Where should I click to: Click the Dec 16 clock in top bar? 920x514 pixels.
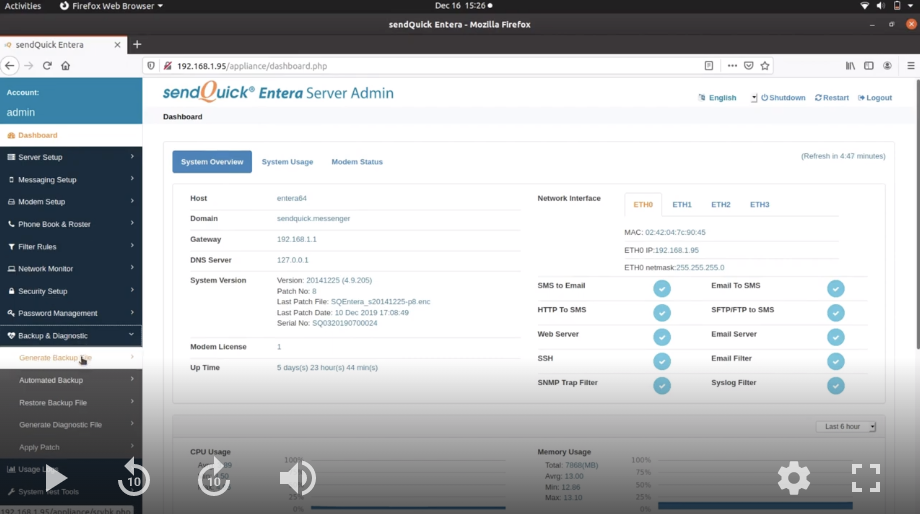[x=464, y=6]
